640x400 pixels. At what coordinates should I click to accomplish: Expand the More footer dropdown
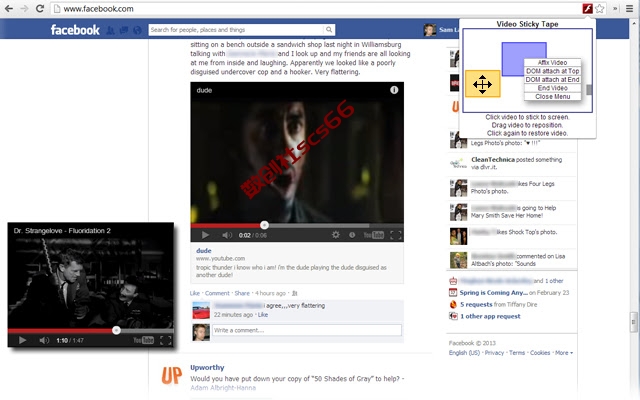pos(564,353)
